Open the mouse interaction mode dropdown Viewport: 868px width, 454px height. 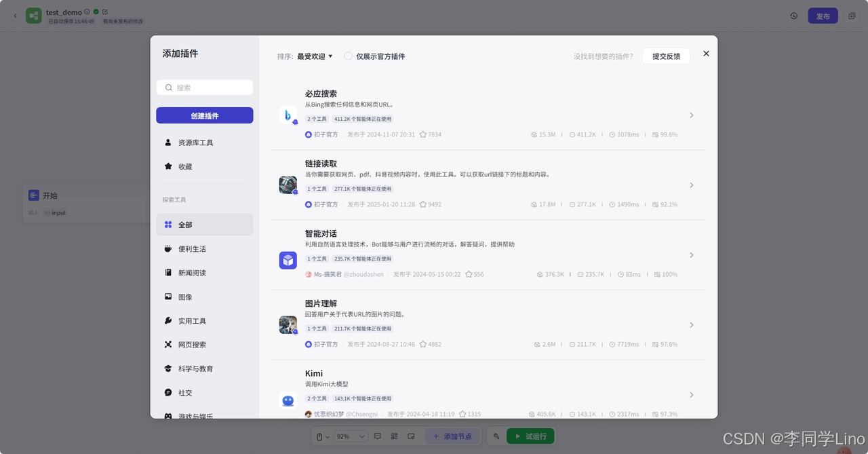(323, 436)
